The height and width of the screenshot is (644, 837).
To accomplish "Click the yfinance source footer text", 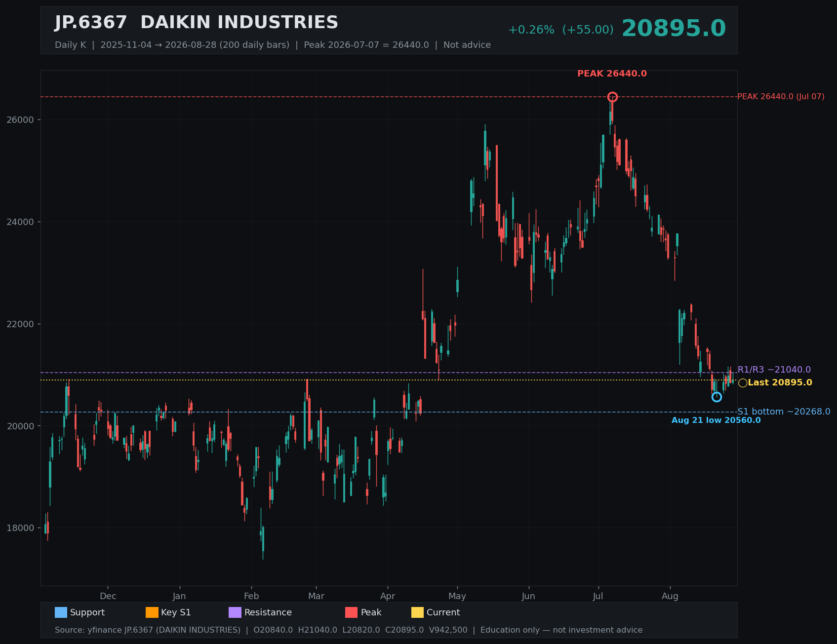I will [x=349, y=630].
